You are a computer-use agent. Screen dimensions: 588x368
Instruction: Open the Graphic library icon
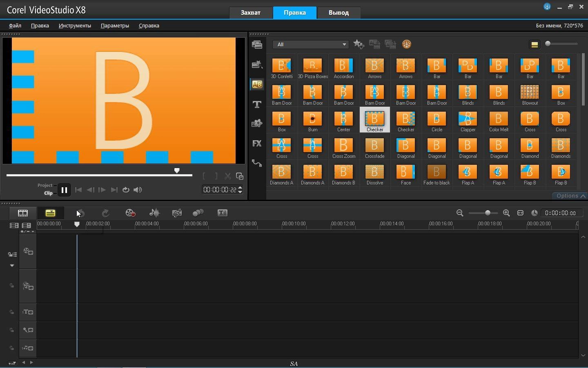point(257,123)
